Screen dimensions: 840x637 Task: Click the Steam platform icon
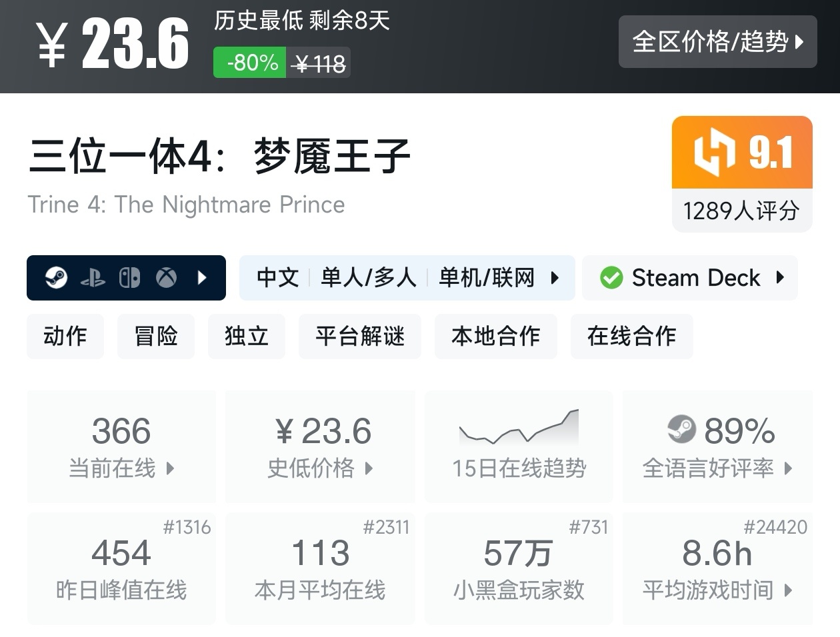[x=57, y=278]
